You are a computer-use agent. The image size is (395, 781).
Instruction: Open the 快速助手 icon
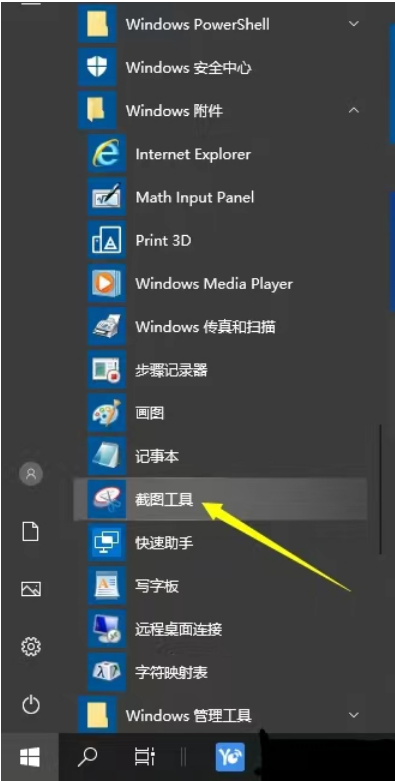point(107,542)
